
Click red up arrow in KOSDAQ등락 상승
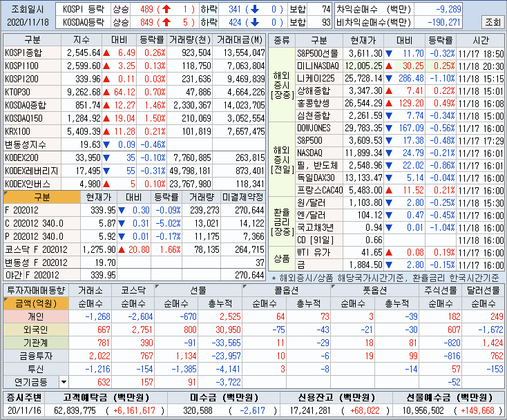point(166,22)
